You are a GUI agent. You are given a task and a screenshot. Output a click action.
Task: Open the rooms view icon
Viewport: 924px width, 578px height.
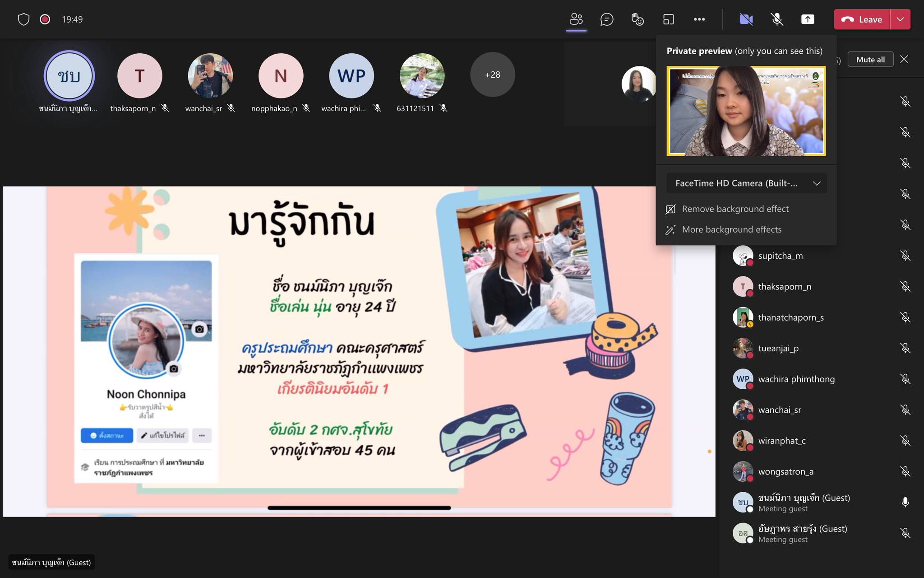[x=668, y=19]
